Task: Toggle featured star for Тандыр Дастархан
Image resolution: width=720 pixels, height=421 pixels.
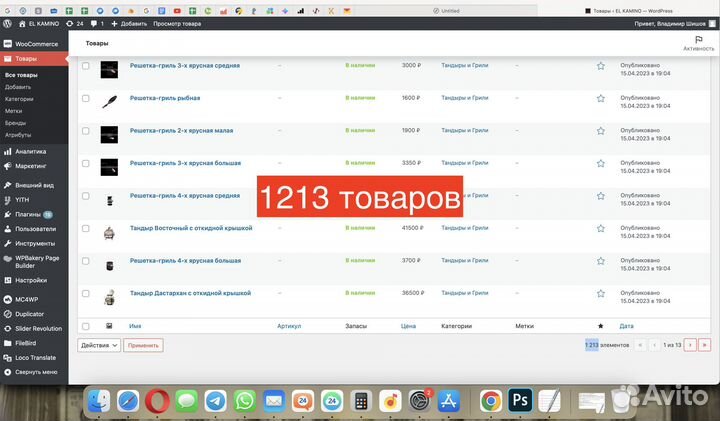Action: 601,294
